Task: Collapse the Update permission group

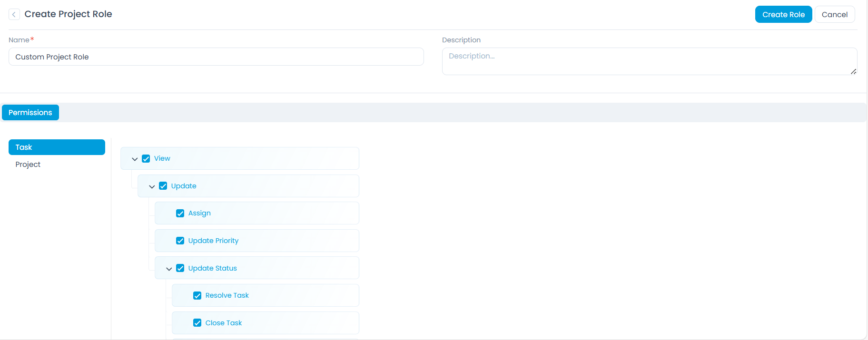Action: (x=152, y=186)
